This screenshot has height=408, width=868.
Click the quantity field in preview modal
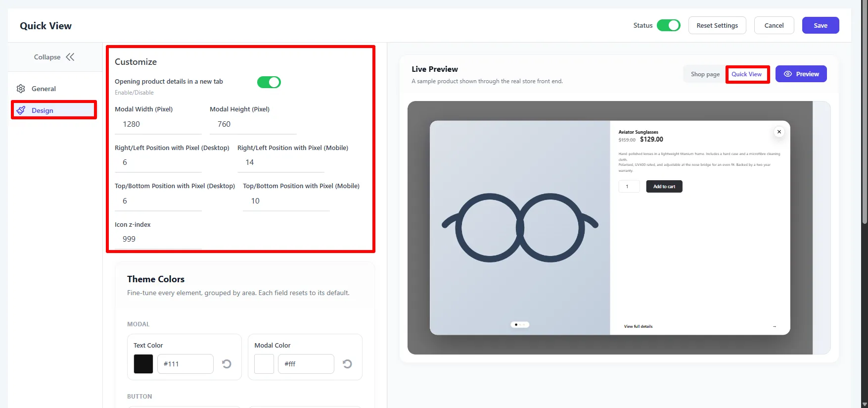tap(629, 187)
